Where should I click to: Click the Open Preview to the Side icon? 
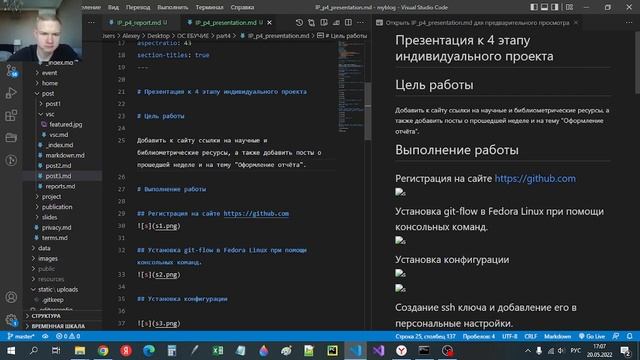pos(324,23)
